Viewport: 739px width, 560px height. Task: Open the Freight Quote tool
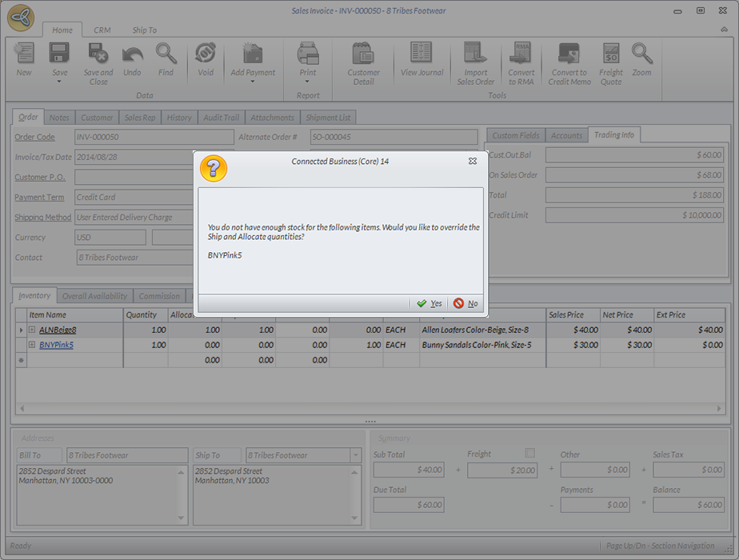[611, 54]
